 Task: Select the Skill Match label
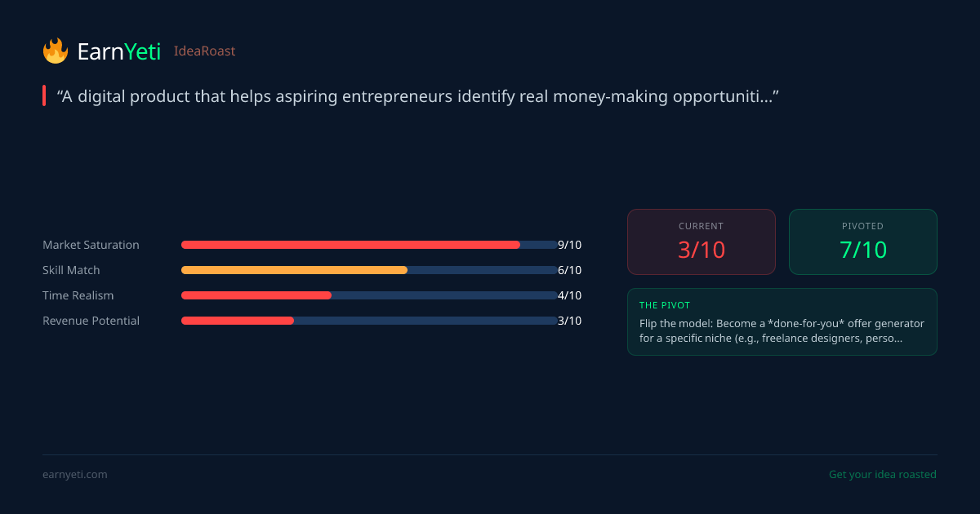click(x=71, y=270)
